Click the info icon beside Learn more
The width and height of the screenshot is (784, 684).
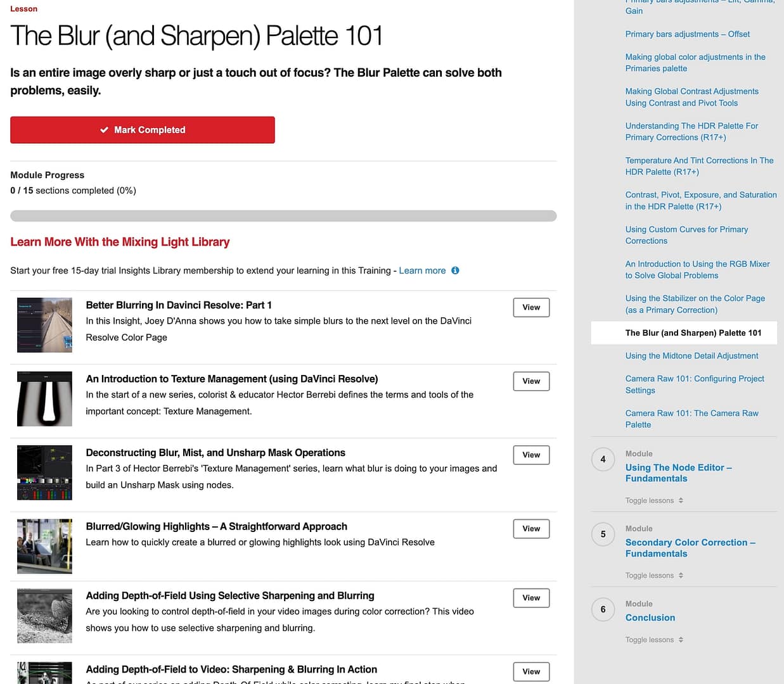455,270
